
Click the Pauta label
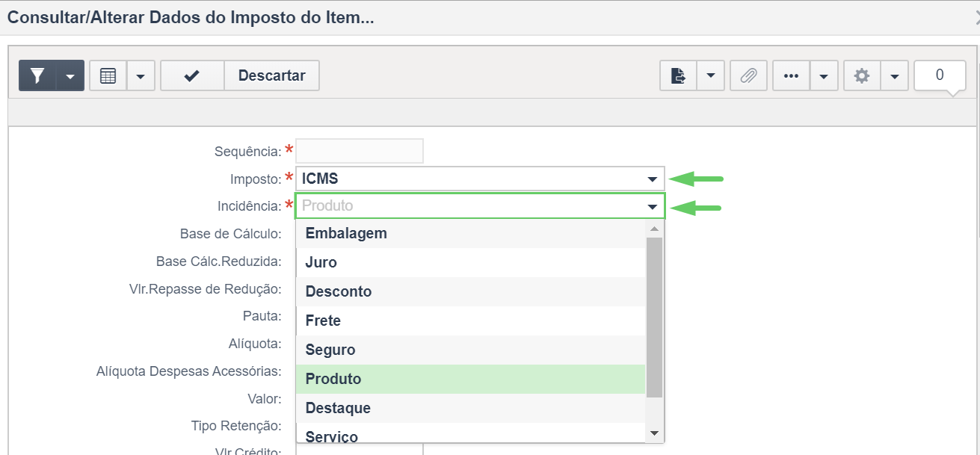click(x=262, y=316)
